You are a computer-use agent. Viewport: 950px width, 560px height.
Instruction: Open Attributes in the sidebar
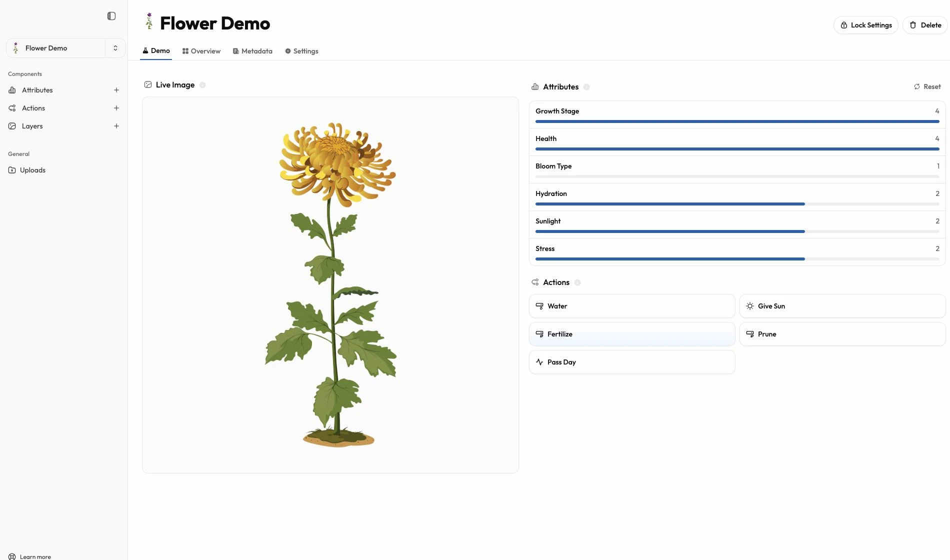(x=37, y=90)
